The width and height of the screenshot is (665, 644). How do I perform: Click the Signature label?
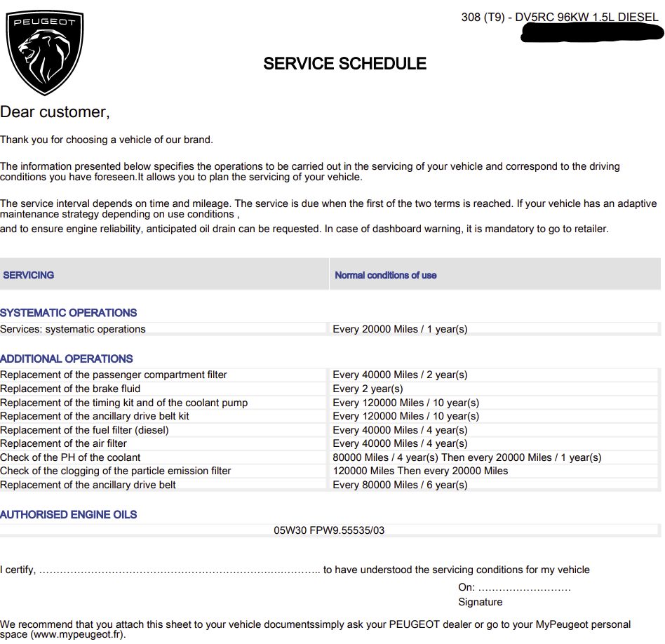click(480, 602)
